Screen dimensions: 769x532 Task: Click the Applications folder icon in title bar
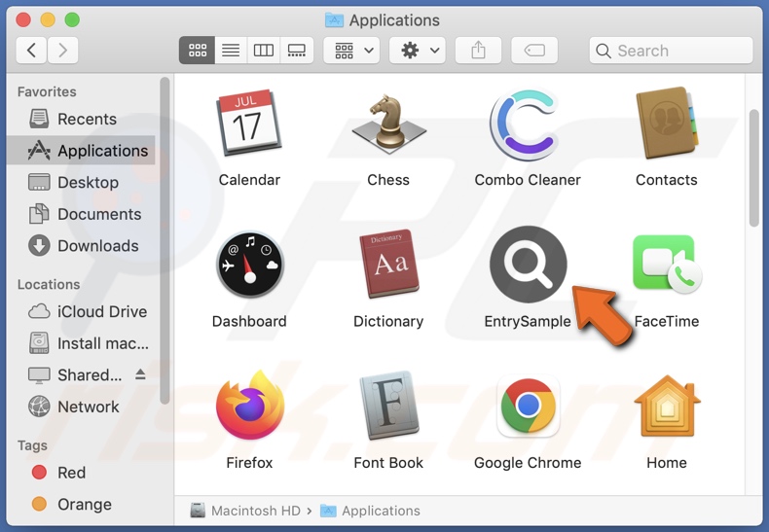pos(335,20)
